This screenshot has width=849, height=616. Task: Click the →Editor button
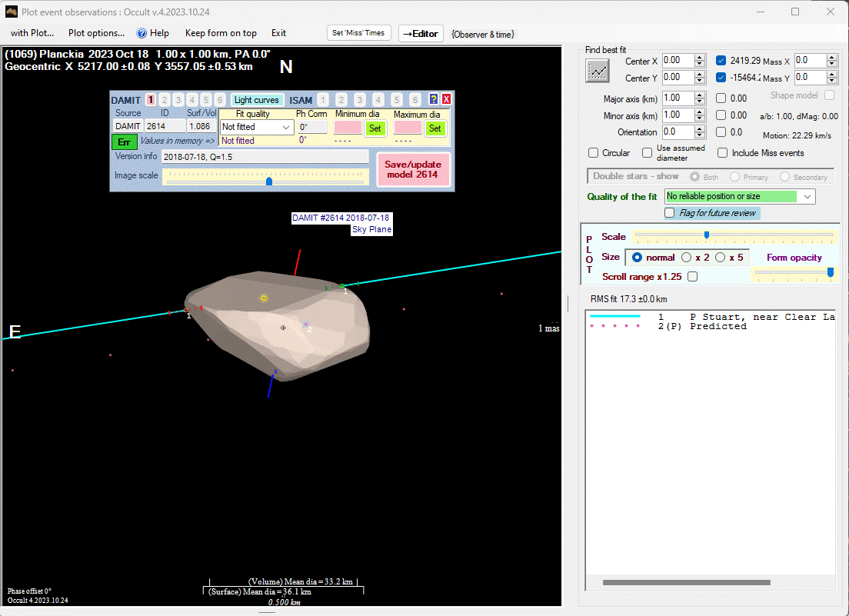point(421,34)
